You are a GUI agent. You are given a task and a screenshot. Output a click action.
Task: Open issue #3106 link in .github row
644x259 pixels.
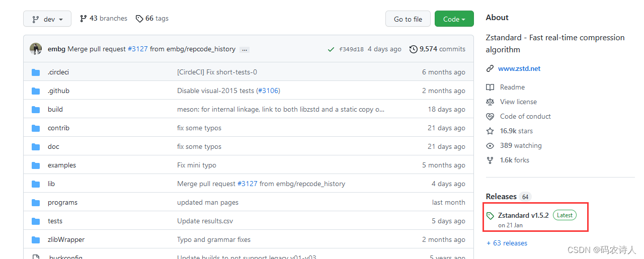click(x=267, y=91)
